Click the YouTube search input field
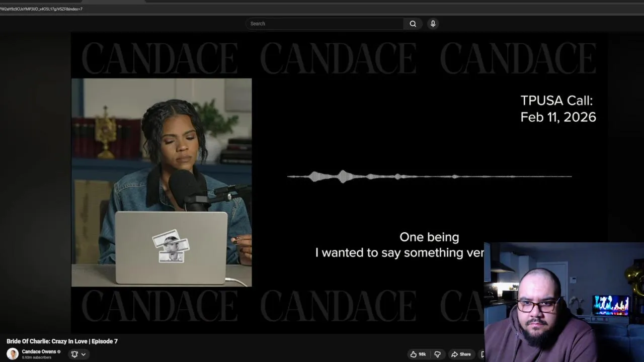The image size is (644, 362). click(x=325, y=24)
